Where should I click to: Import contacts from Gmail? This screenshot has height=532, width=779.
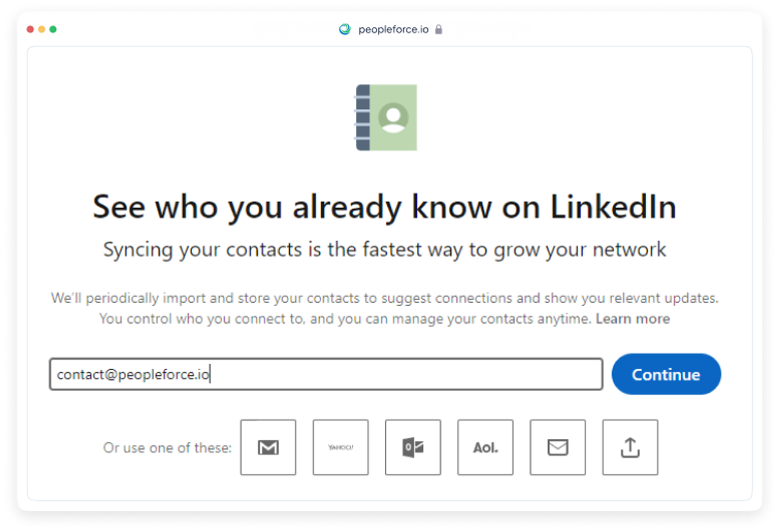[x=268, y=447]
